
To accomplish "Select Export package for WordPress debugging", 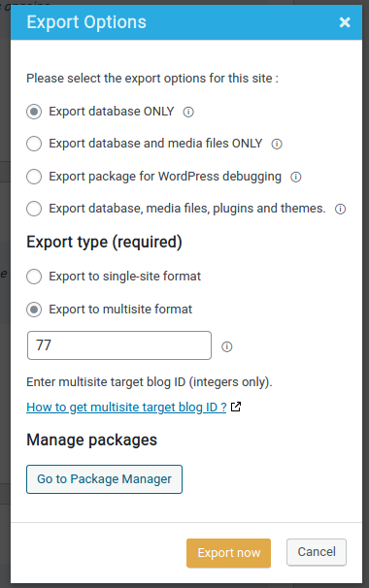I will click(x=34, y=177).
